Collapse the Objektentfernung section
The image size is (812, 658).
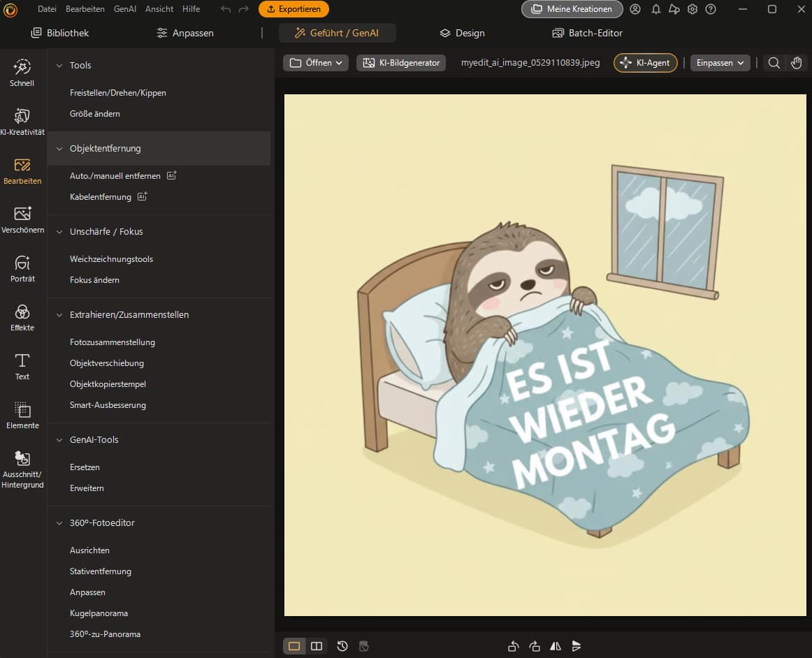coord(59,149)
